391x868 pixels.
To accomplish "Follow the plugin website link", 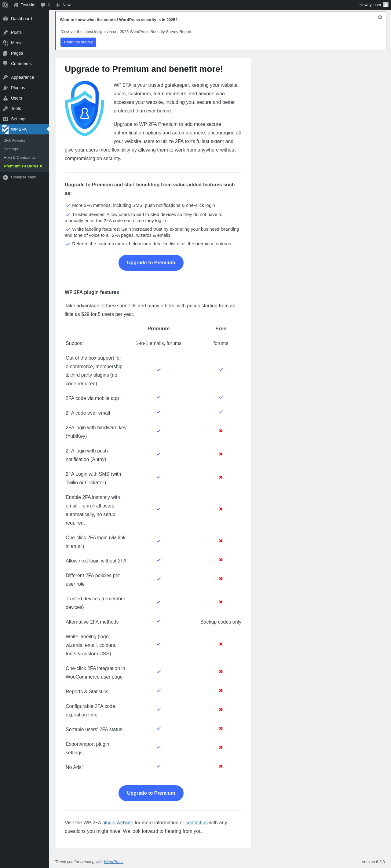I will click(x=118, y=822).
